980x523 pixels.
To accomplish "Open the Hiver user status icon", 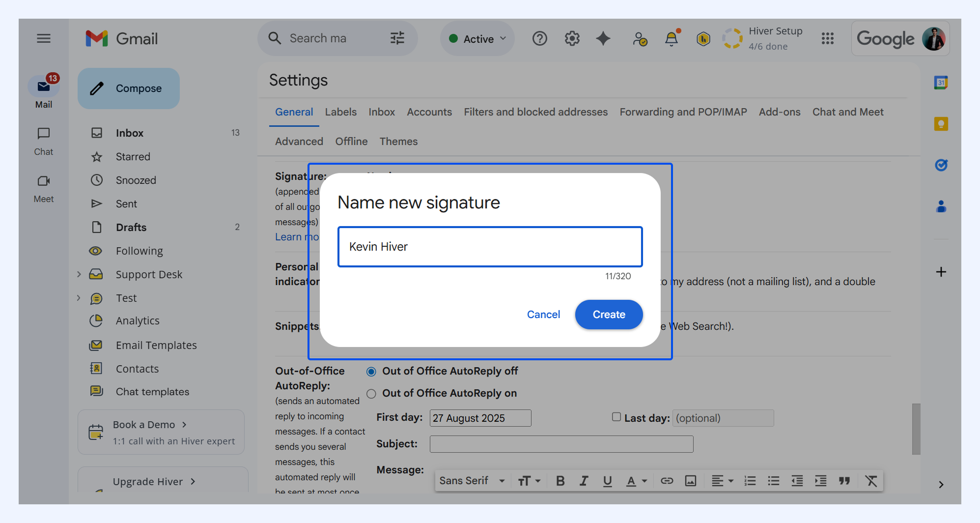I will tap(640, 38).
